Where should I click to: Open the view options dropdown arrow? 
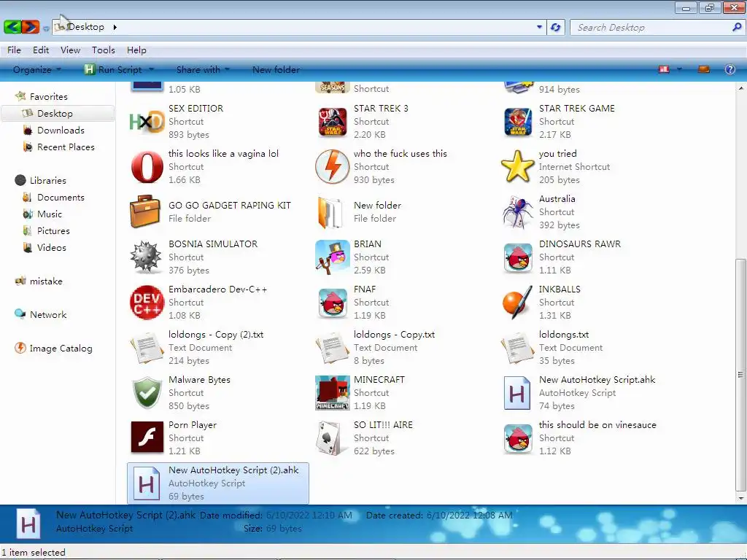click(x=679, y=69)
